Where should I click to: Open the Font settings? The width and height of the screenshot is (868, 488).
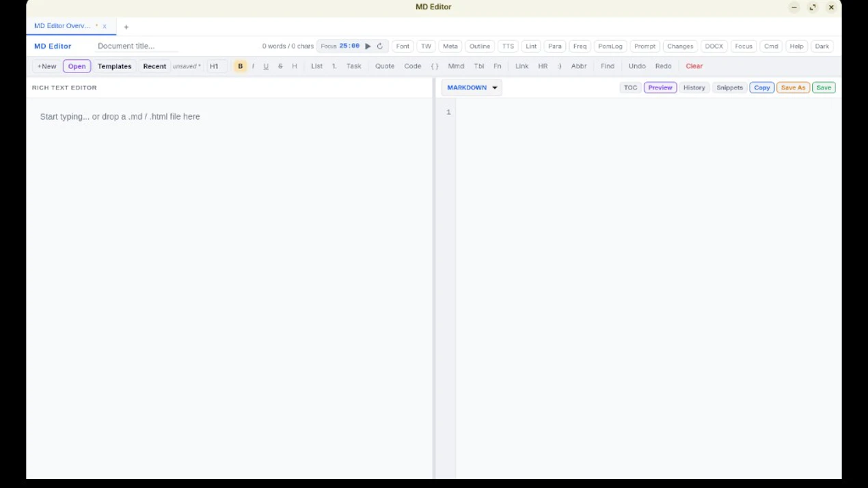[403, 46]
